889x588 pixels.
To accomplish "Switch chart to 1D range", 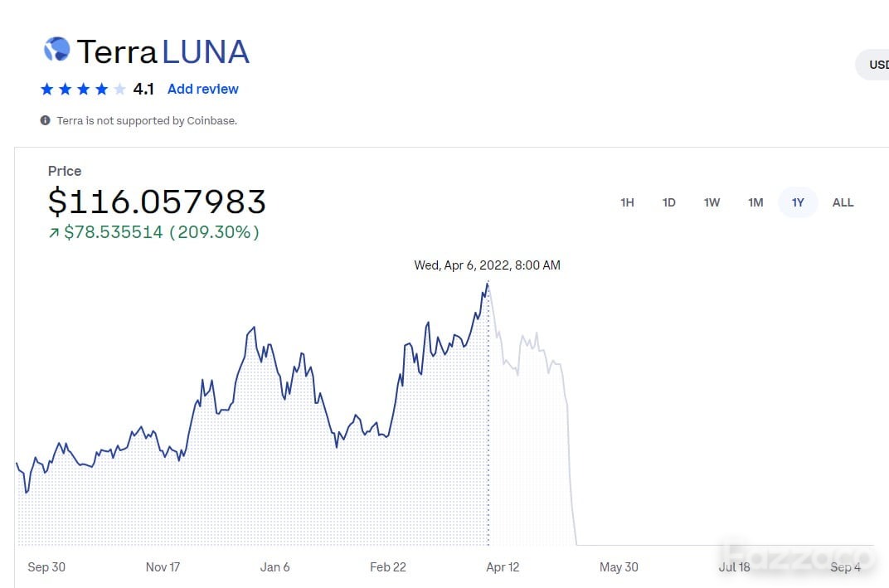I will 669,202.
